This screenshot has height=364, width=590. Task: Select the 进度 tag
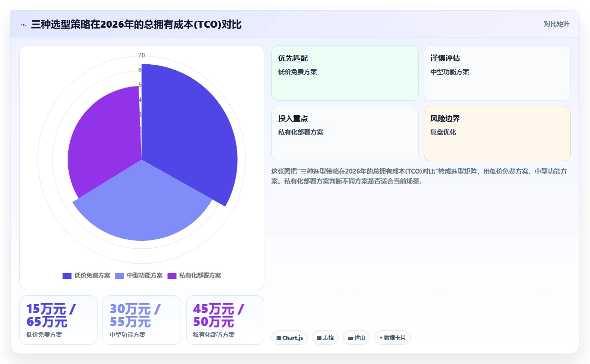(356, 338)
